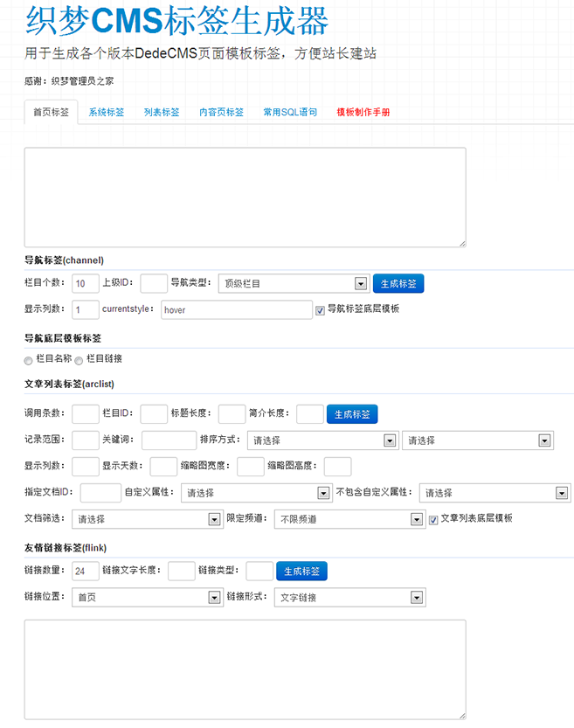Image resolution: width=574 pixels, height=728 pixels.
Task: Open the 限定频道 dropdown showing 不限频道
Action: (x=349, y=519)
